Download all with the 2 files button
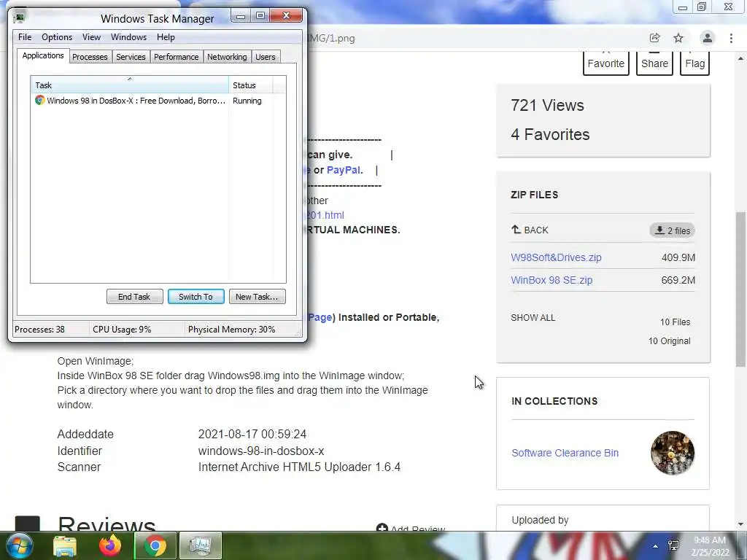The height and width of the screenshot is (560, 747). tap(672, 230)
